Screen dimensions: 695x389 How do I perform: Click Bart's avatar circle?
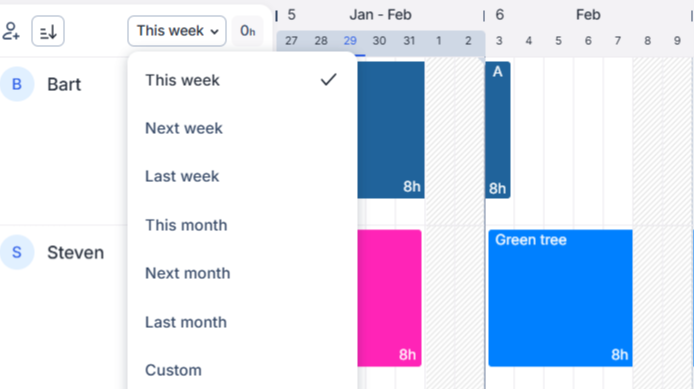coord(17,84)
